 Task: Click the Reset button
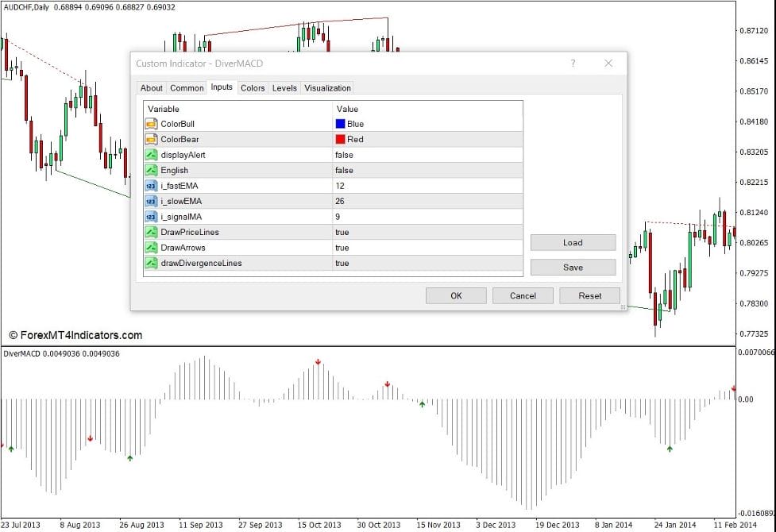coord(589,295)
